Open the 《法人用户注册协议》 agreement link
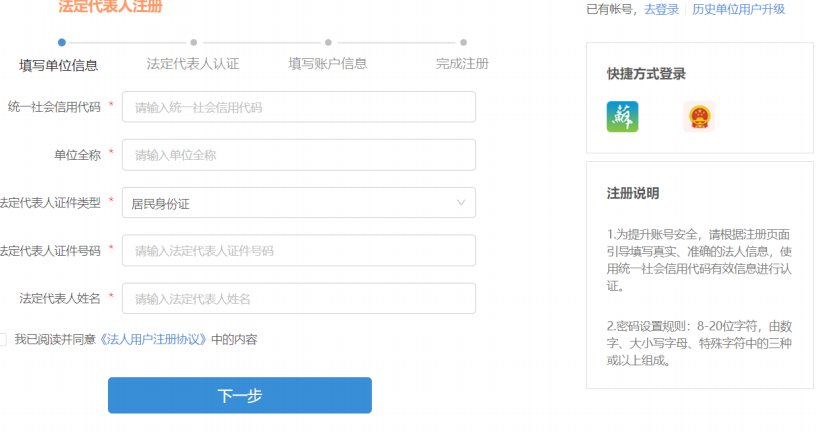Screen dimensions: 820x442 click(153, 340)
